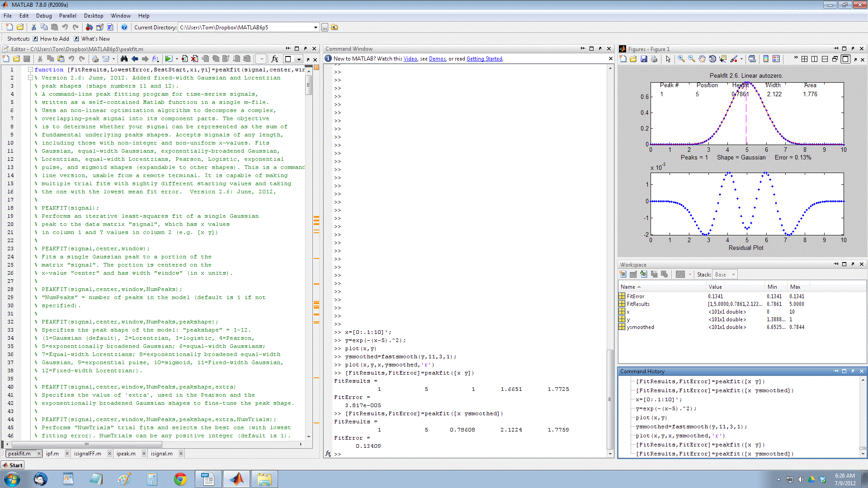Viewport: 868px width, 488px height.
Task: Select the Rotate 3D tool
Action: tap(712, 59)
